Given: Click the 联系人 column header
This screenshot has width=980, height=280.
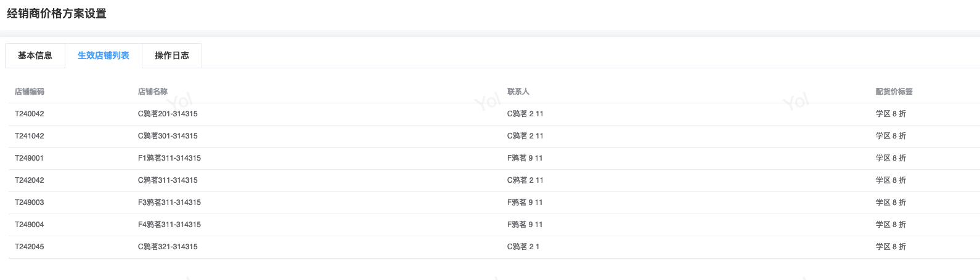Looking at the screenshot, I should 518,92.
